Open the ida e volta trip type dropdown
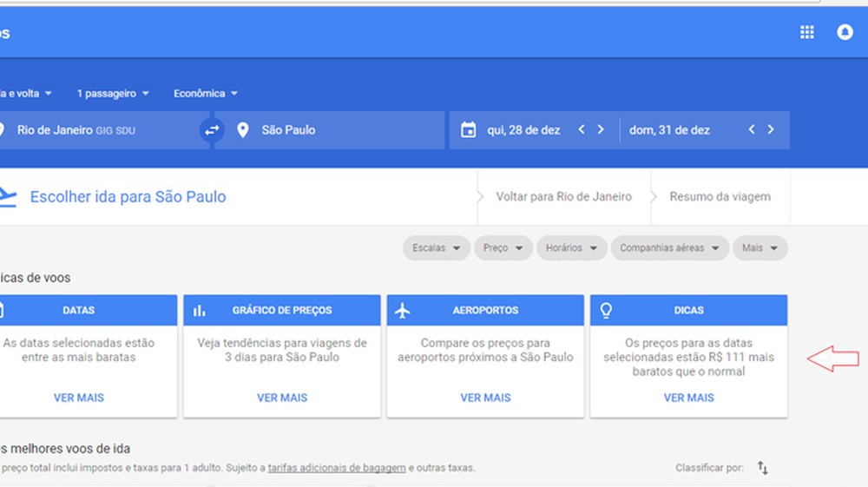 tap(25, 94)
